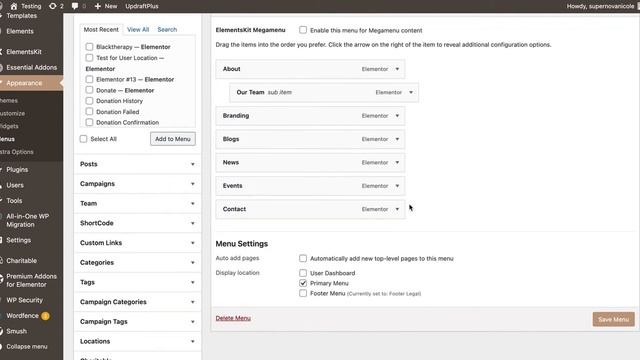
Task: Check Elementor #13 page checkbox
Action: coord(89,79)
